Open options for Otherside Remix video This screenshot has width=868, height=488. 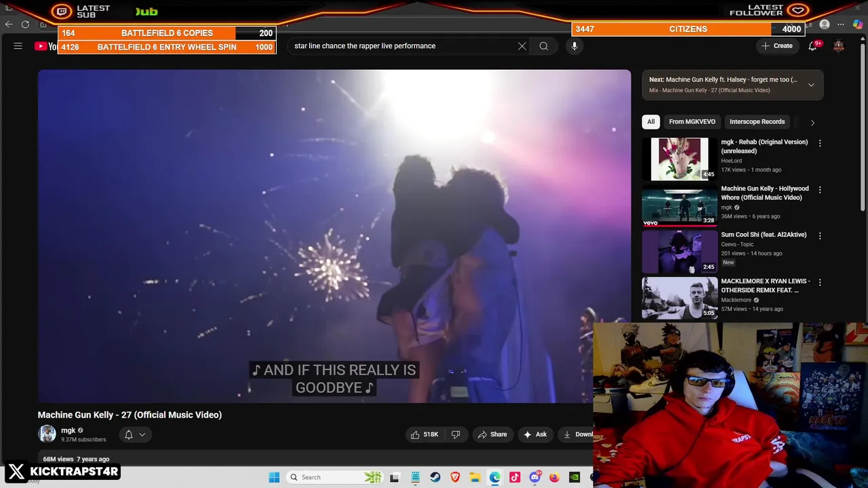820,282
